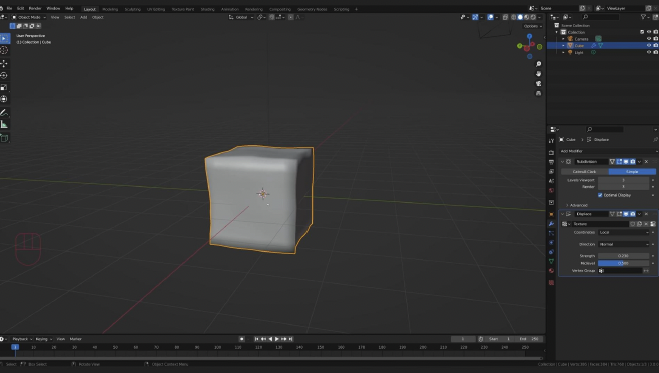
Task: Choose Simple subdivision type
Action: pyautogui.click(x=632, y=171)
